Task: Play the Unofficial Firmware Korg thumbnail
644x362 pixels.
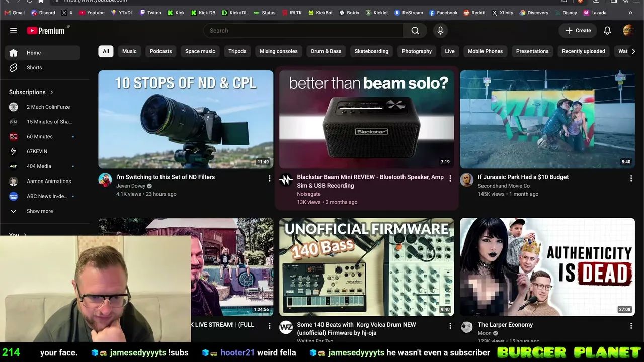Action: click(367, 267)
